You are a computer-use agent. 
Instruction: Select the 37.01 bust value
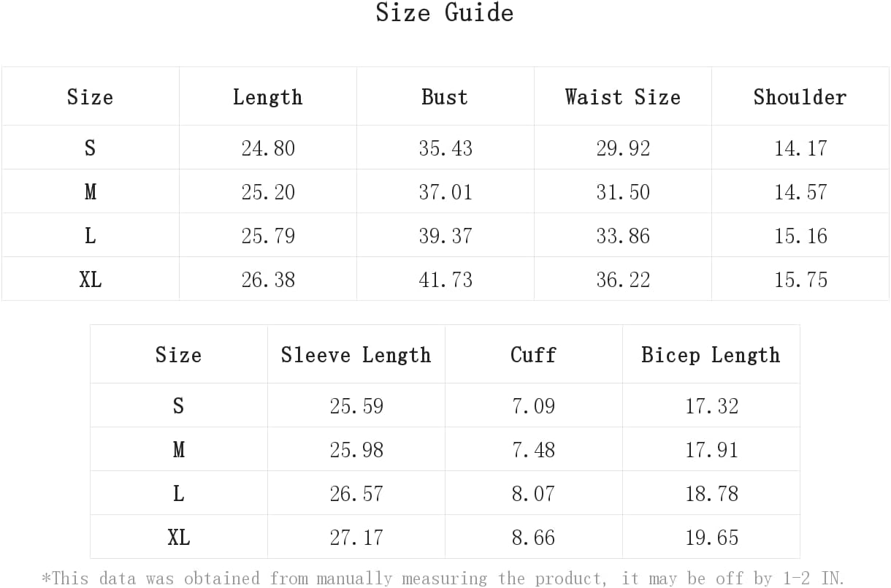pos(445,192)
